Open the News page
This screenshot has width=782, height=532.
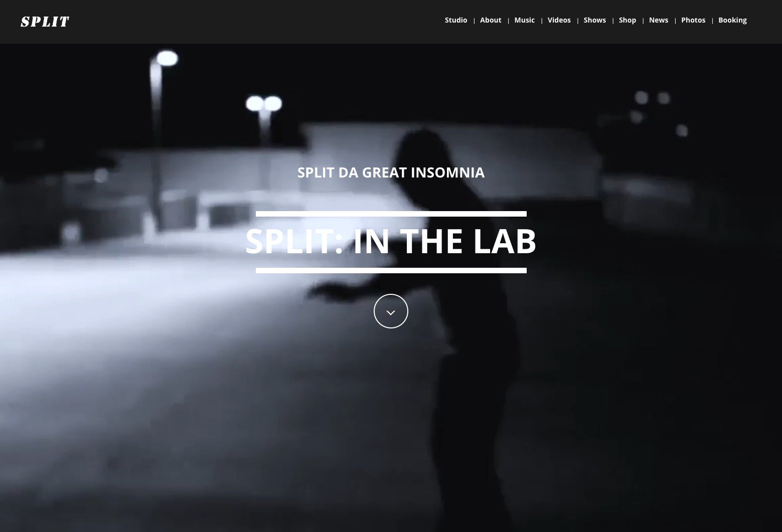[658, 20]
